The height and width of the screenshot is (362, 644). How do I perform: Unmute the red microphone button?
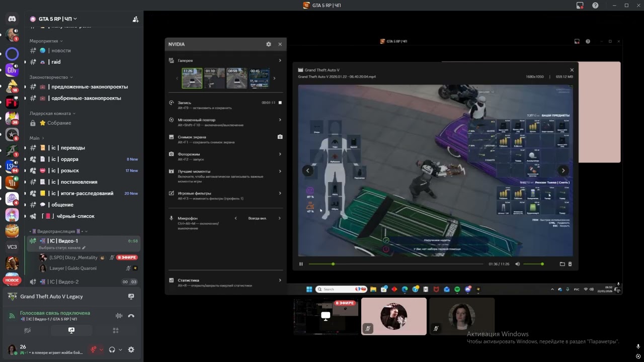pos(93,349)
